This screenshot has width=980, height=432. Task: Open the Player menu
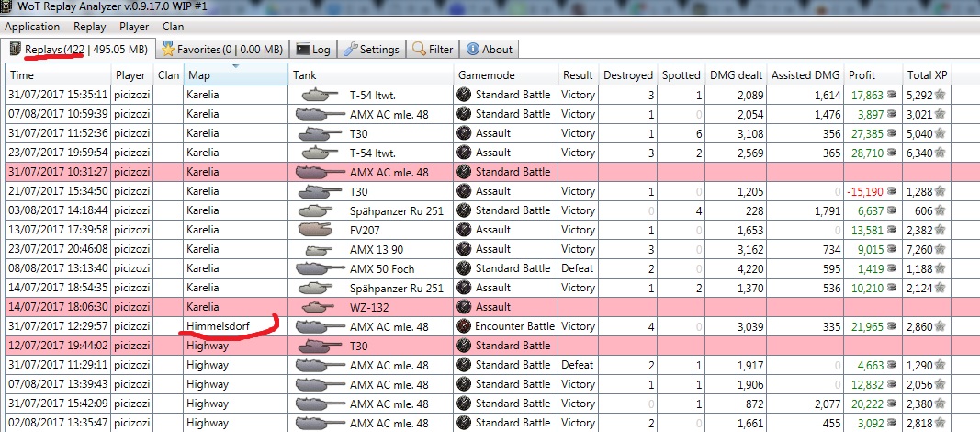coord(134,27)
